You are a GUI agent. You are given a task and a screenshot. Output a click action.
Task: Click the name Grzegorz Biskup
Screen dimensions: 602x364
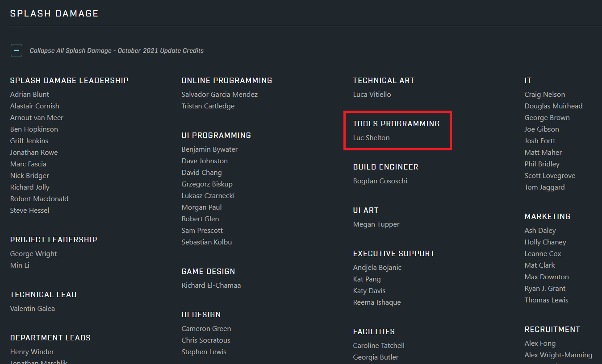(x=207, y=184)
